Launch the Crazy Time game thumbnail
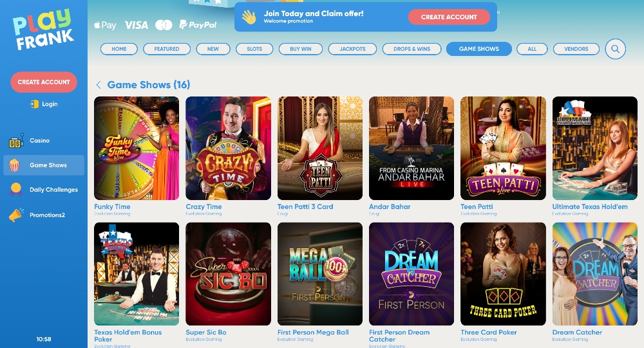This screenshot has width=644, height=348. 228,148
